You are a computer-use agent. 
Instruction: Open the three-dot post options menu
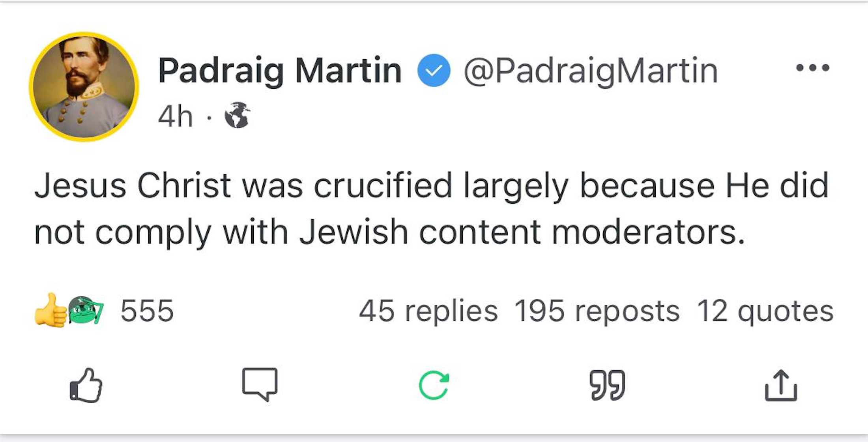click(812, 68)
